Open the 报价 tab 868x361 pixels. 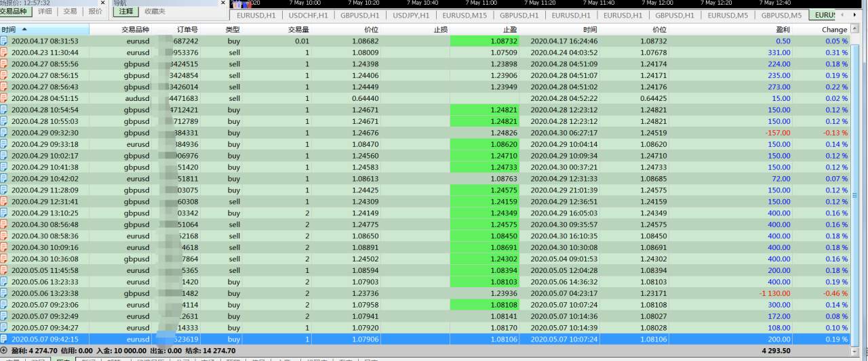point(96,12)
